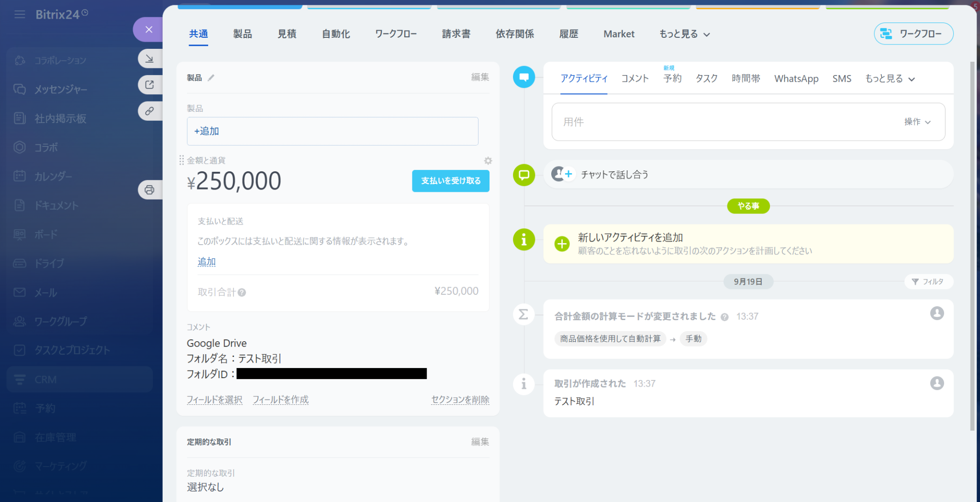Click the 用件 activity input field
This screenshot has width=980, height=502.
pyautogui.click(x=718, y=122)
